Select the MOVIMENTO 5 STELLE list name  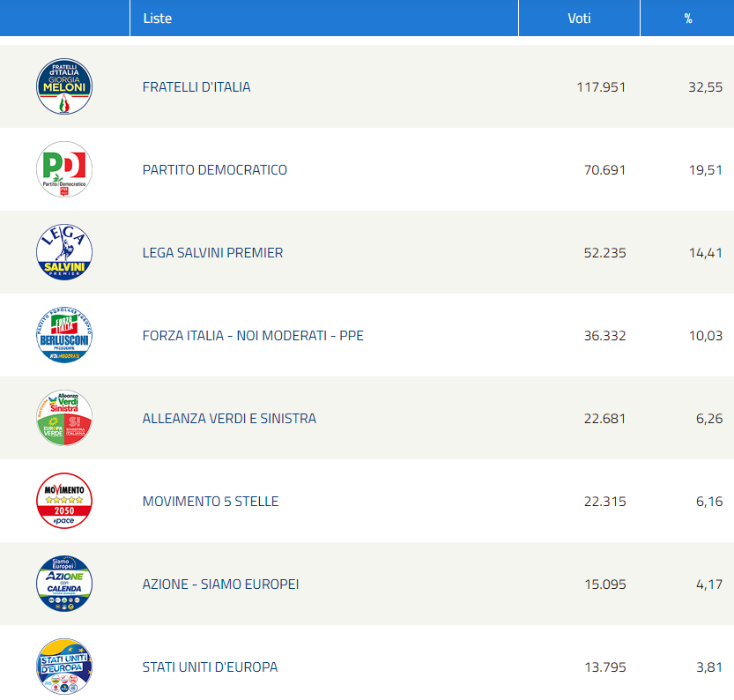[x=211, y=502]
